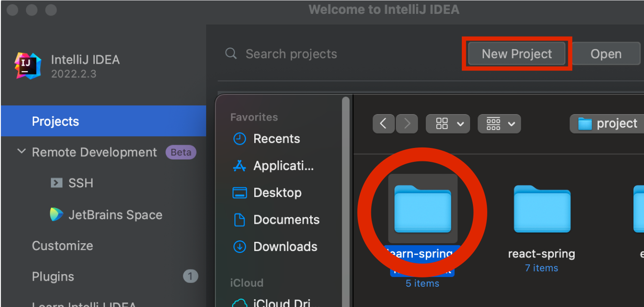Click the Downloads arrow icon

pos(239,246)
